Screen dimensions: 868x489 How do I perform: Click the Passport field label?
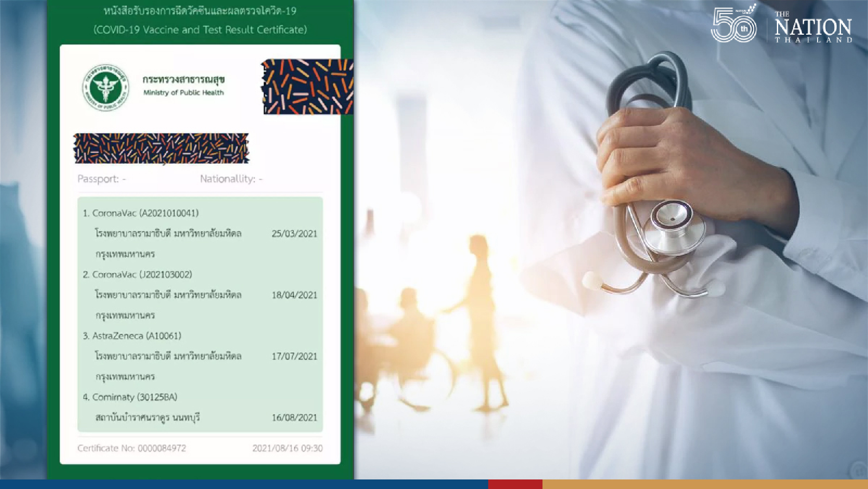coord(102,179)
